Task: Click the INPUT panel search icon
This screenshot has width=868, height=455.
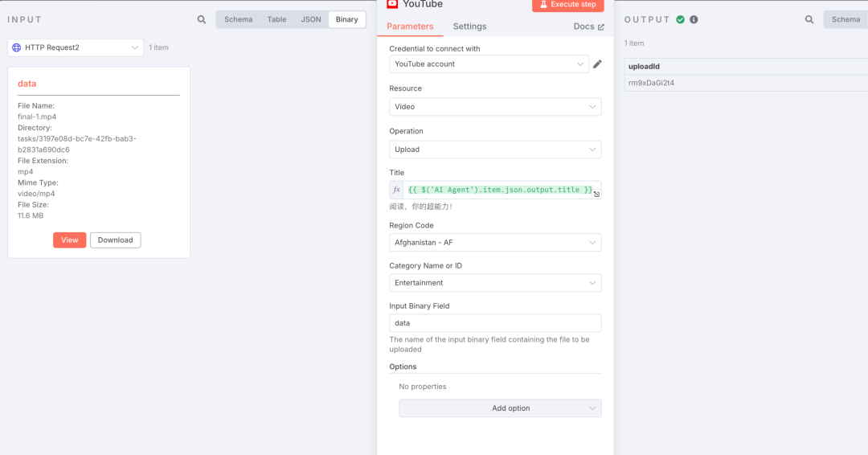Action: [202, 19]
